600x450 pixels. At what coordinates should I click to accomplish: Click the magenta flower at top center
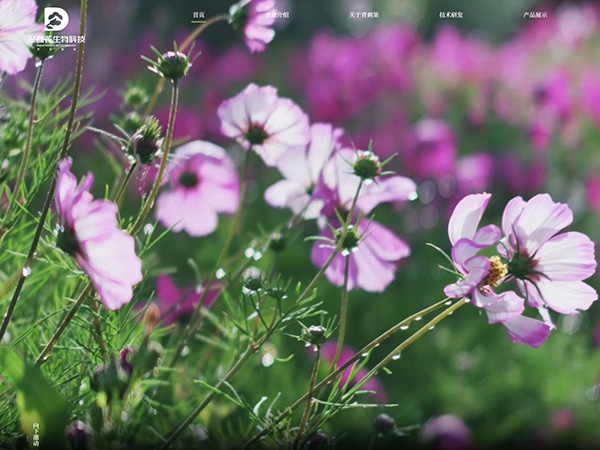[x=259, y=24]
